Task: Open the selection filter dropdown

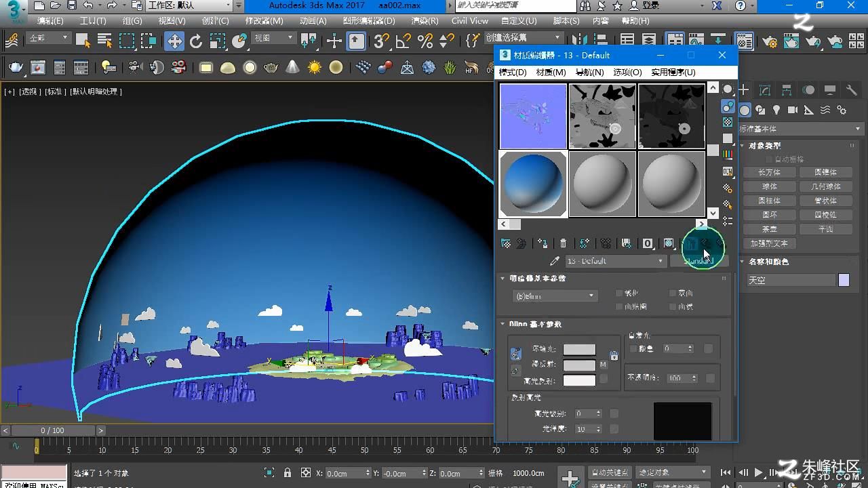Action: (48, 39)
